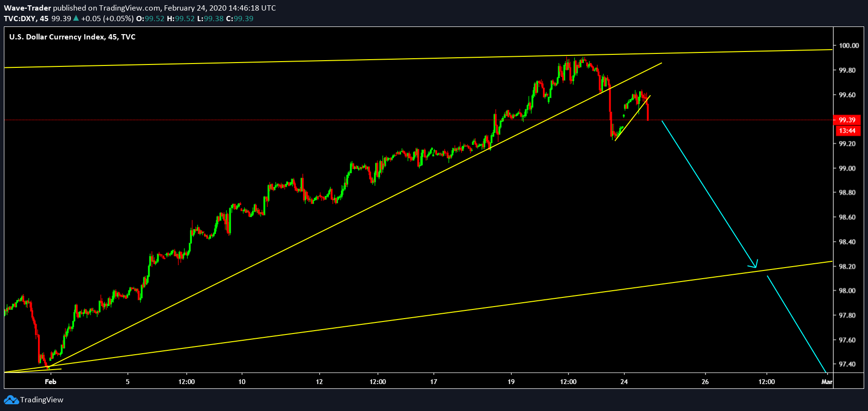Click the 99.80 price axis label

847,70
